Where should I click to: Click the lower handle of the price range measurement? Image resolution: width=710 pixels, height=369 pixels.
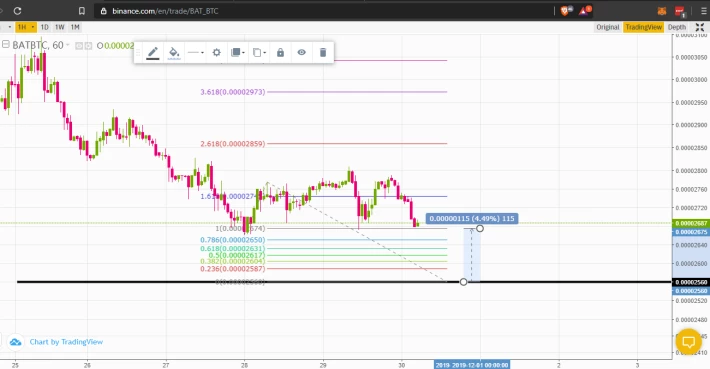(x=463, y=282)
